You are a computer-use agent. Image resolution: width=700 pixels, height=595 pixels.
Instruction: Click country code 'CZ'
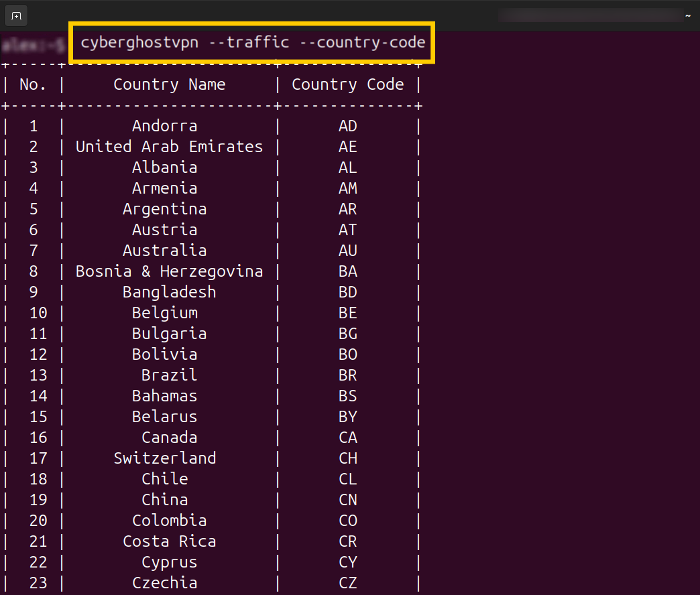pos(348,582)
